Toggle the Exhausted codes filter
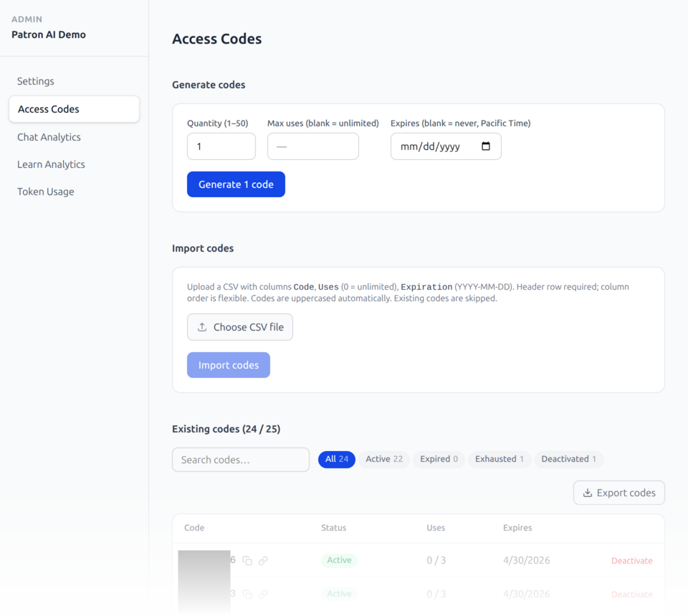688x616 pixels. point(499,459)
